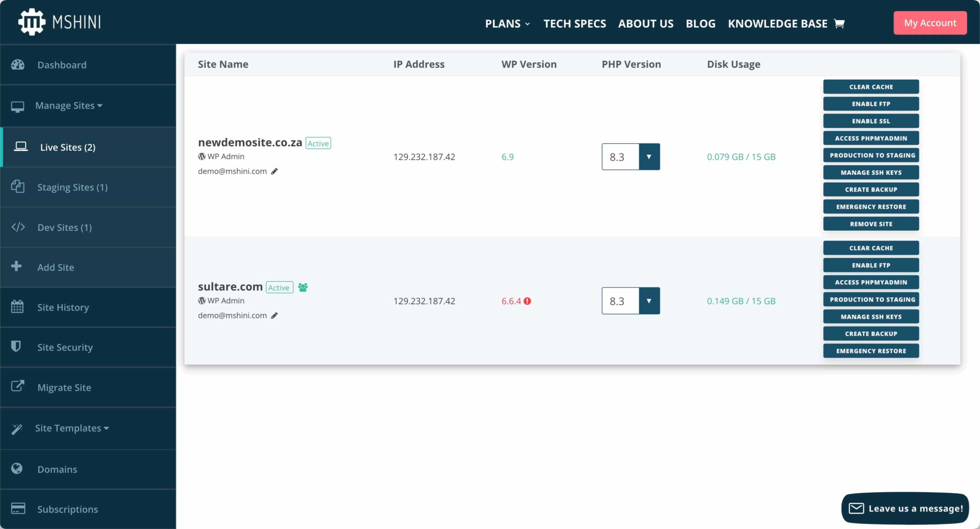
Task: Click the edit pencil next to sultare.com email
Action: [274, 316]
